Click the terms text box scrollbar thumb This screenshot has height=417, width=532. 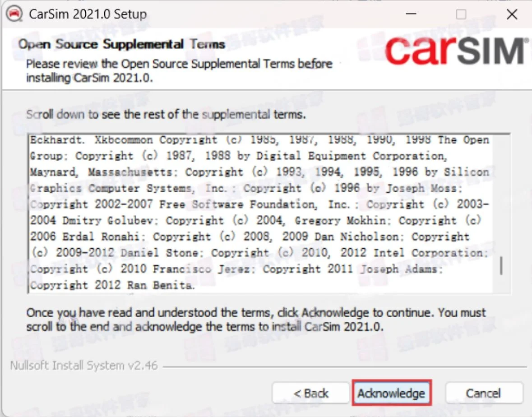click(501, 266)
